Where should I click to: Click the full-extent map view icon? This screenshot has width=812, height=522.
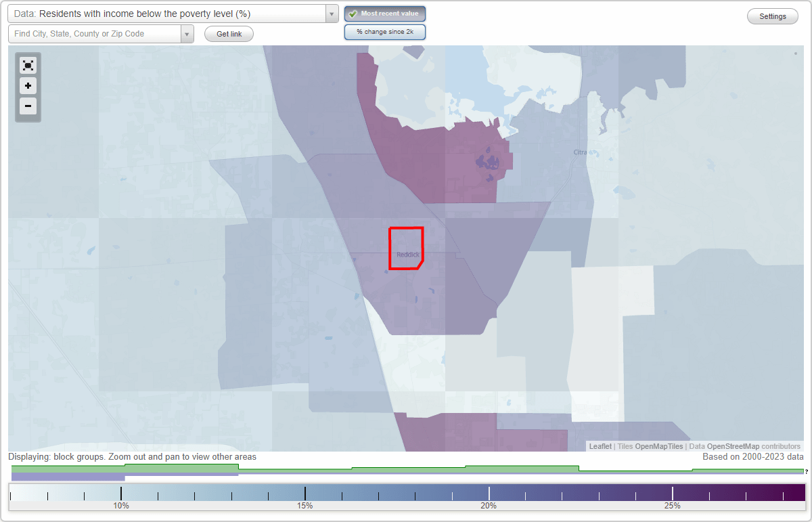click(28, 65)
